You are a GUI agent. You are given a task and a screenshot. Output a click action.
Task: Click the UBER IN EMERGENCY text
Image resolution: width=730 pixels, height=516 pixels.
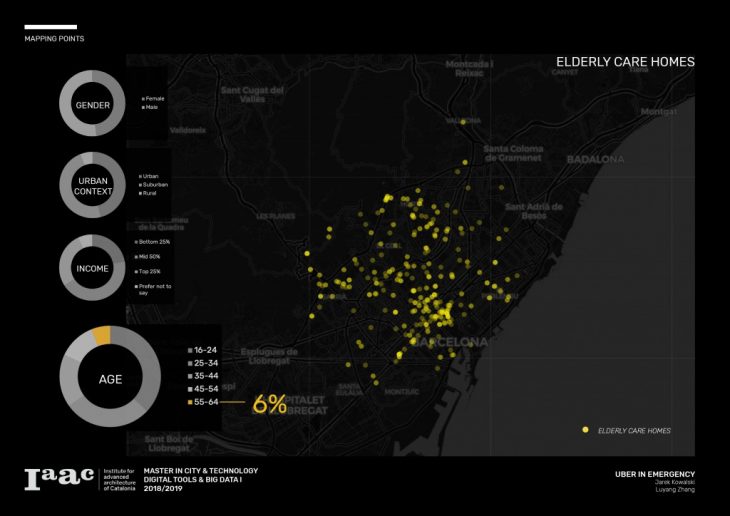click(x=654, y=474)
